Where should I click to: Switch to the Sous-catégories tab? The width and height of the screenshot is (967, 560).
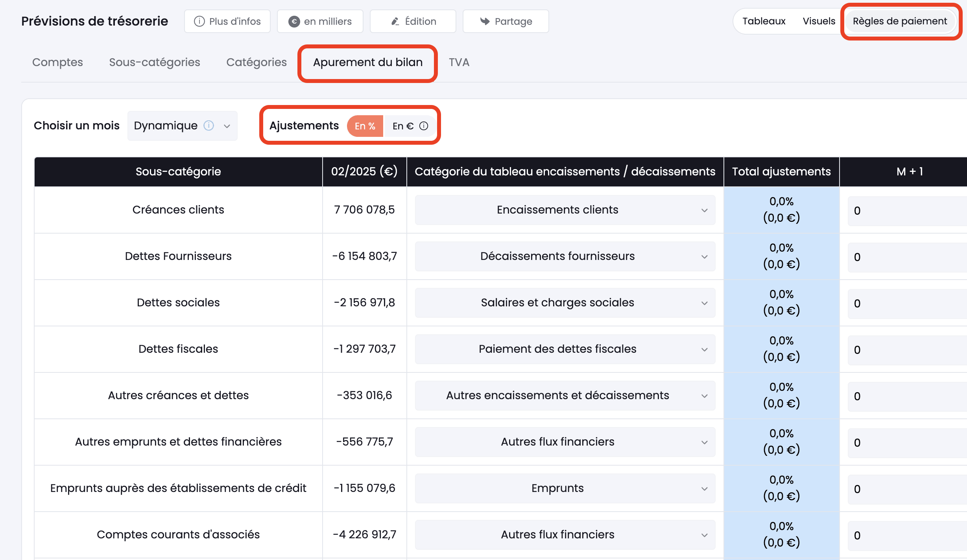(155, 62)
